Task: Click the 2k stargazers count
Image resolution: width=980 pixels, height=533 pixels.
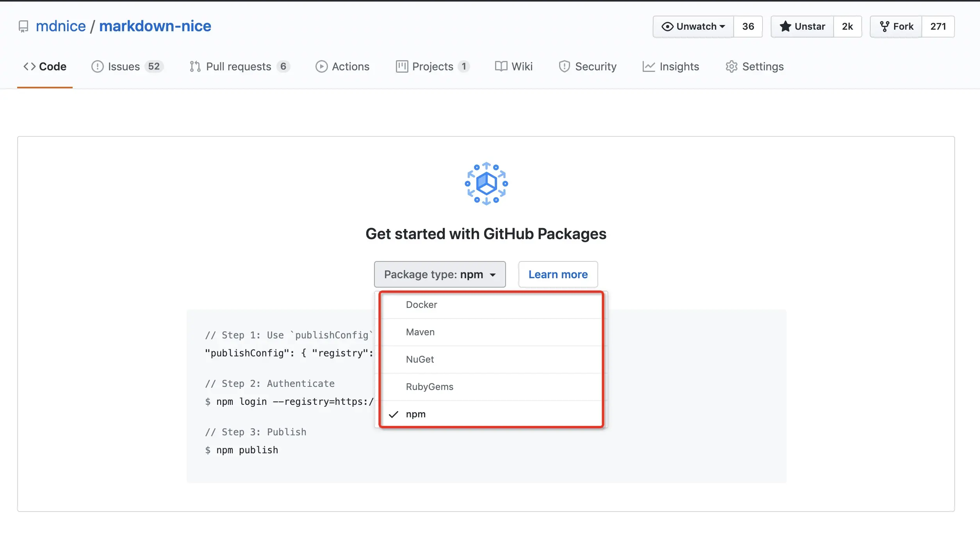Action: (x=847, y=27)
